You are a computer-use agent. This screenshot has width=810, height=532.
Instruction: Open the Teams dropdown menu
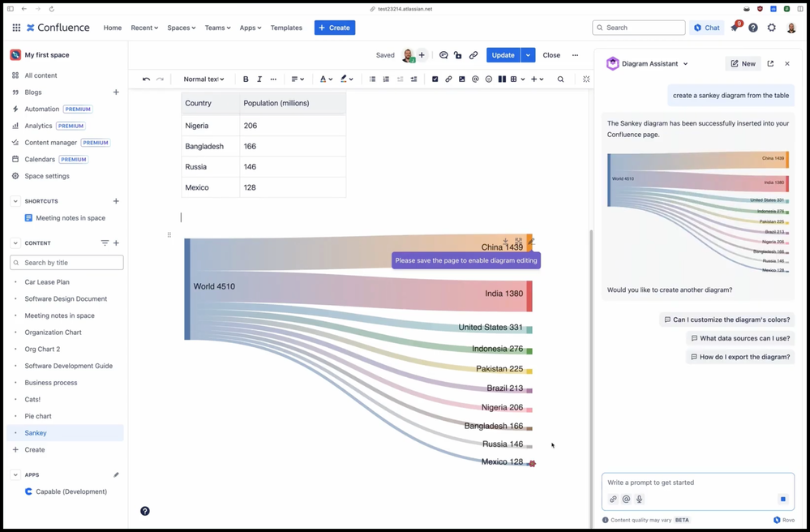point(217,28)
